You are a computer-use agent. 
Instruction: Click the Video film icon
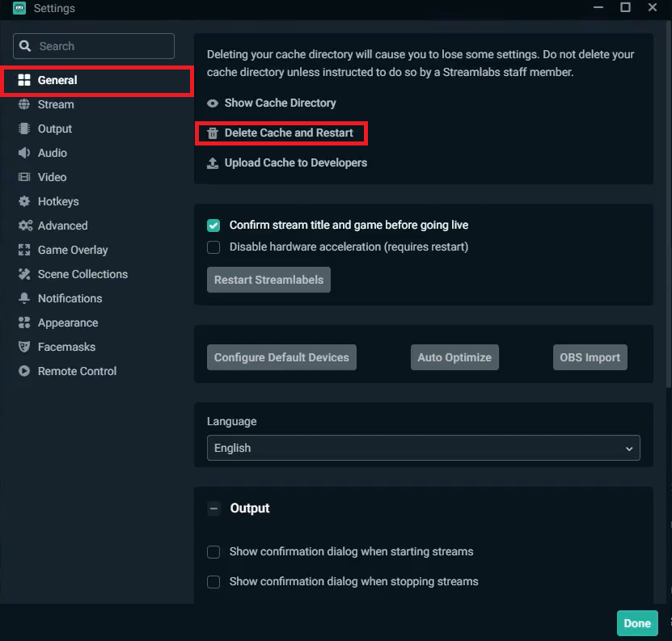[x=24, y=177]
